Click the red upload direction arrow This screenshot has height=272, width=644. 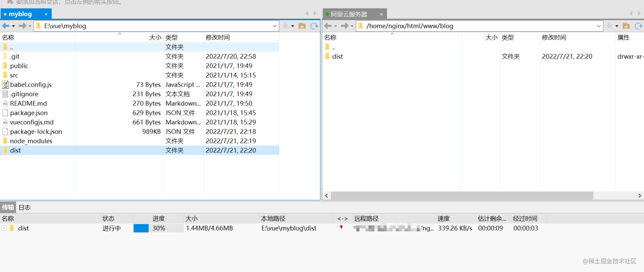coord(341,227)
